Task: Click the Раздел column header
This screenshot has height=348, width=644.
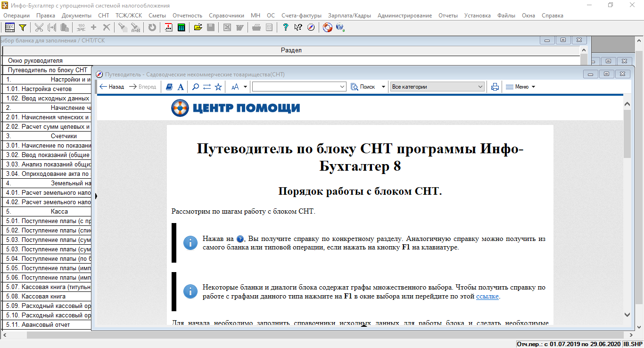Action: pos(291,50)
